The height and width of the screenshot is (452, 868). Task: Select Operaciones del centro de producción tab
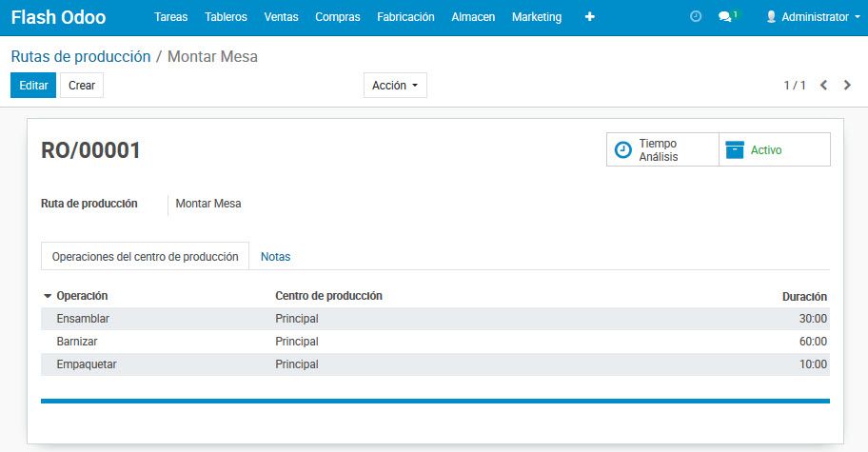click(145, 257)
